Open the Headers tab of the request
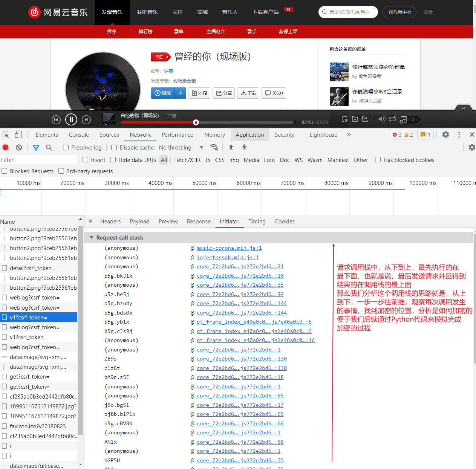 coord(110,222)
